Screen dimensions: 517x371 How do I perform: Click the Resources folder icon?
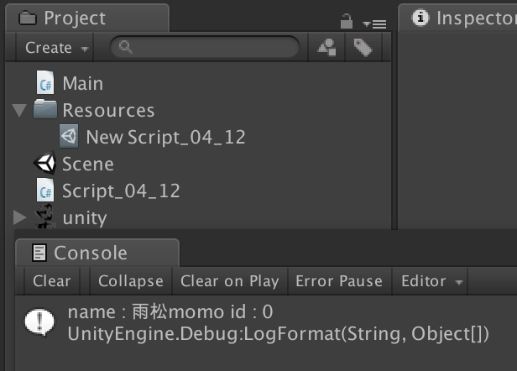tap(45, 109)
